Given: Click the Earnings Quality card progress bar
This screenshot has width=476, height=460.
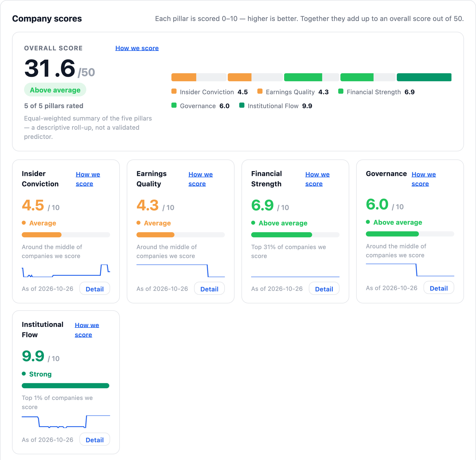Looking at the screenshot, I should [x=180, y=235].
